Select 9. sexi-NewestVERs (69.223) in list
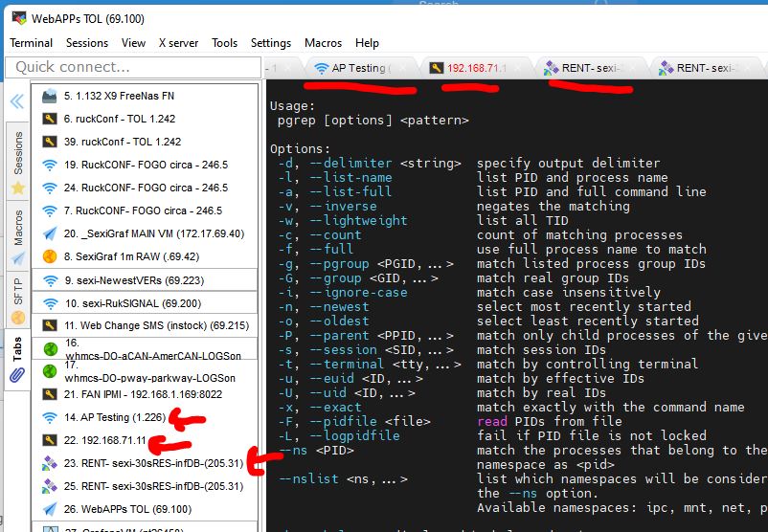Image resolution: width=768 pixels, height=532 pixels. (144, 279)
